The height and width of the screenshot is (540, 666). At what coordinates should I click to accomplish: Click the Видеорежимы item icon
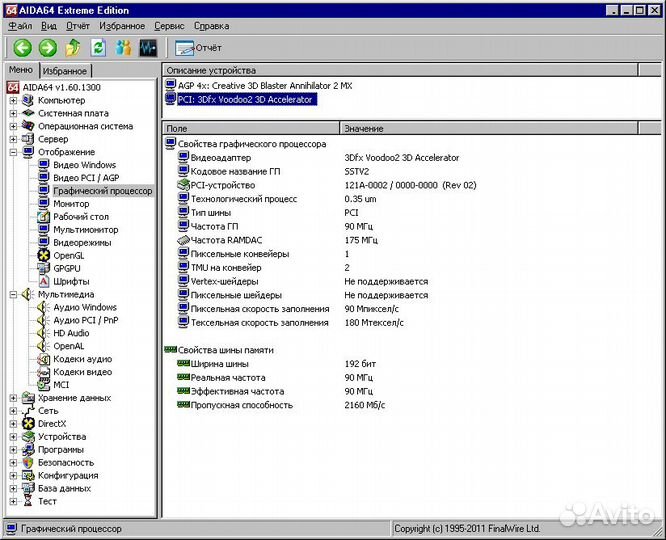pyautogui.click(x=44, y=242)
